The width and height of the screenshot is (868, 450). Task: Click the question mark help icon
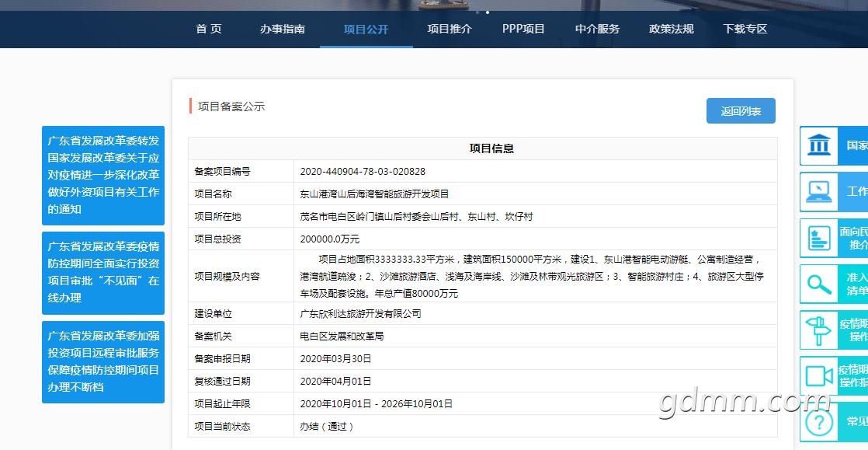[x=818, y=423]
